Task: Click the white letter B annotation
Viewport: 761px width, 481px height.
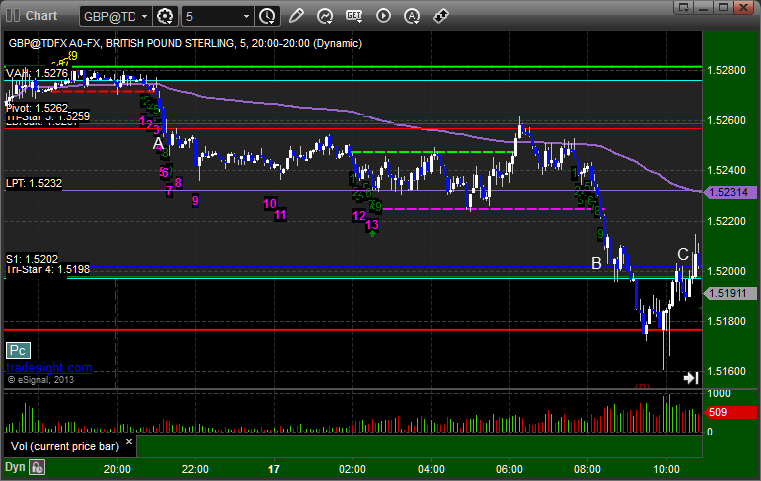Action: pyautogui.click(x=596, y=264)
